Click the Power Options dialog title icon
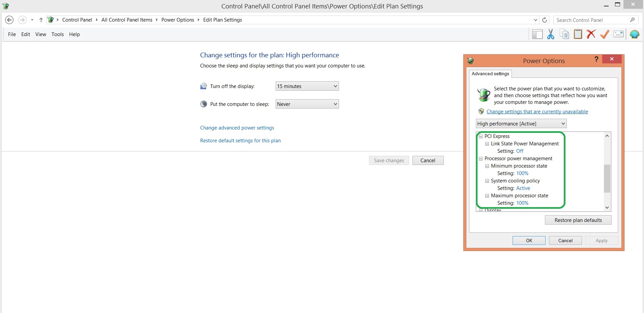The height and width of the screenshot is (313, 644). tap(471, 61)
